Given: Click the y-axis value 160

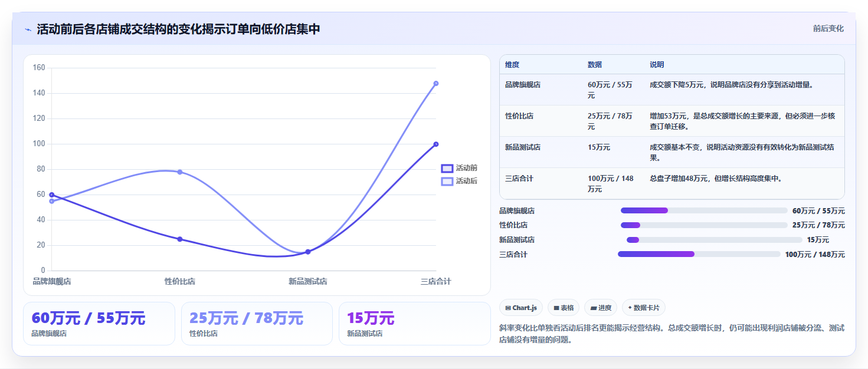Looking at the screenshot, I should (x=39, y=68).
